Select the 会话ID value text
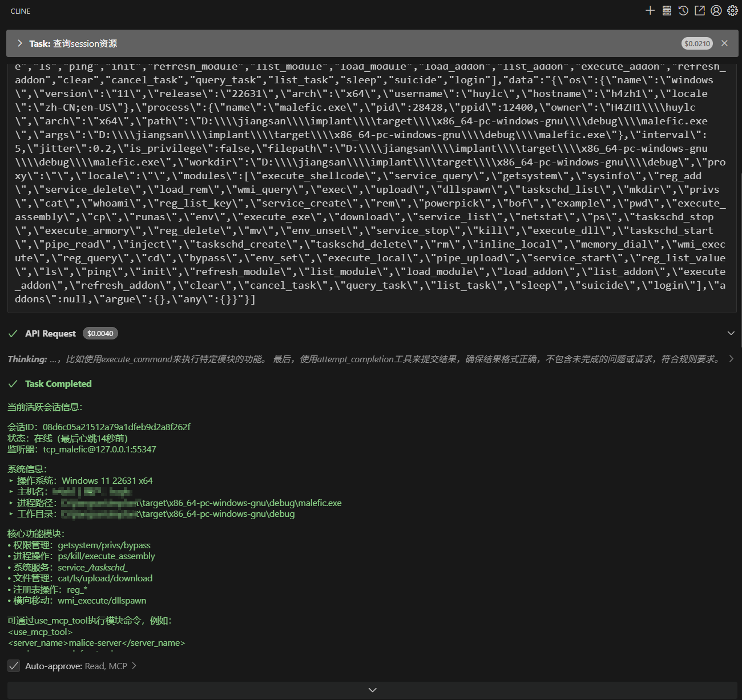 tap(116, 426)
